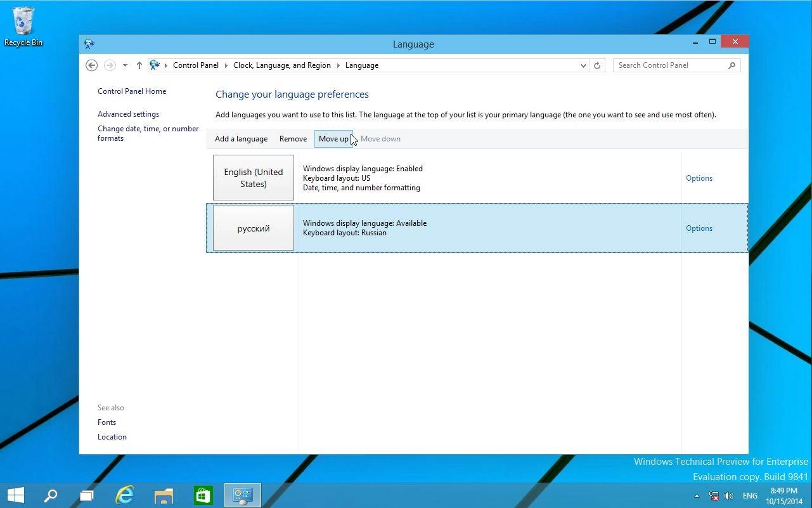Launch Internet Explorer from the taskbar

[x=125, y=495]
